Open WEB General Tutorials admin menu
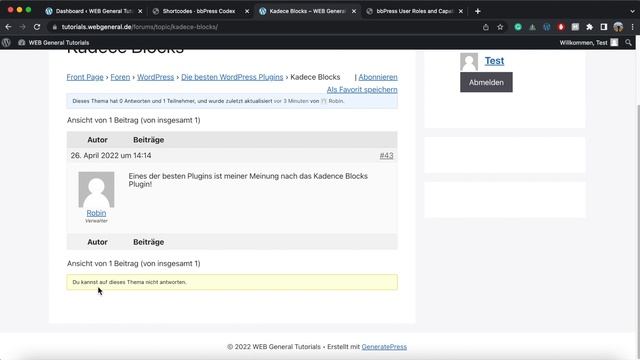The width and height of the screenshot is (640, 360). point(53,42)
